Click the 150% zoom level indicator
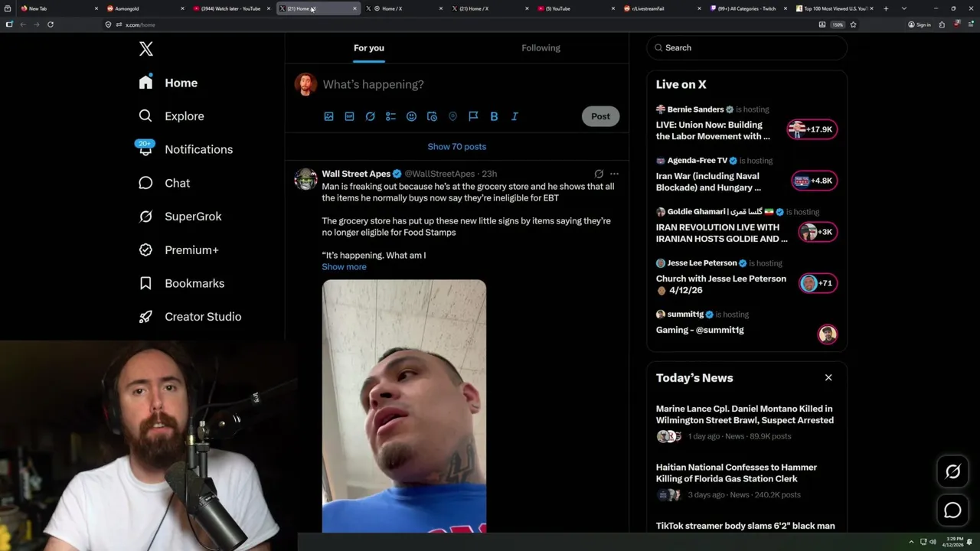 (838, 24)
